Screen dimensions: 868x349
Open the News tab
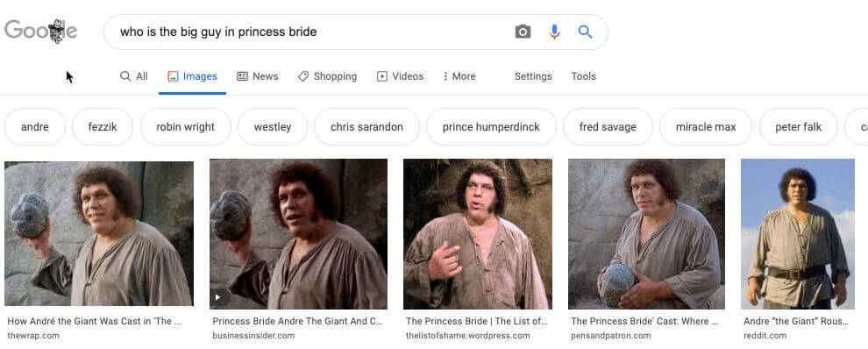point(258,76)
